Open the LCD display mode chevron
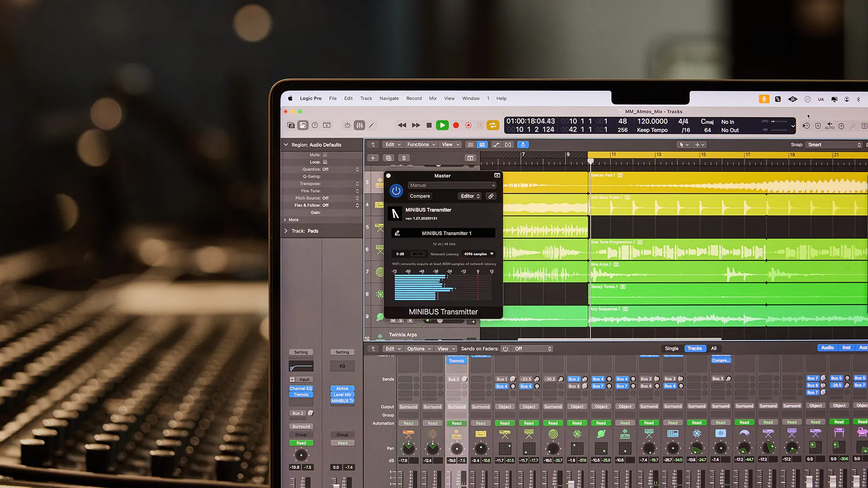Viewport: 868px width, 488px height. coord(793,126)
